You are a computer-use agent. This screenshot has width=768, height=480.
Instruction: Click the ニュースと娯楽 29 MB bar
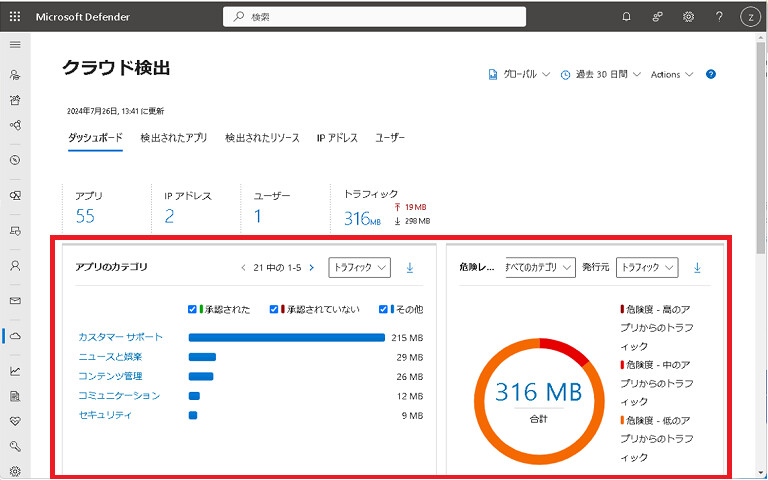(202, 357)
